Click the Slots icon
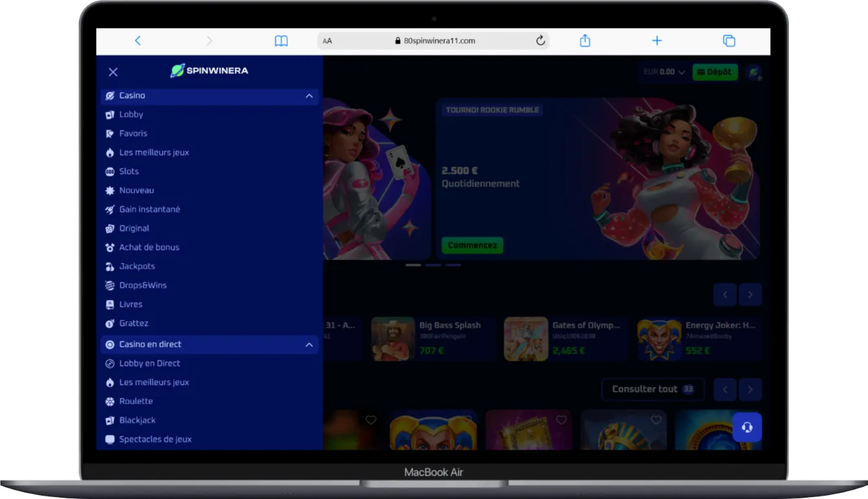Viewport: 868px width, 499px height. tap(110, 171)
